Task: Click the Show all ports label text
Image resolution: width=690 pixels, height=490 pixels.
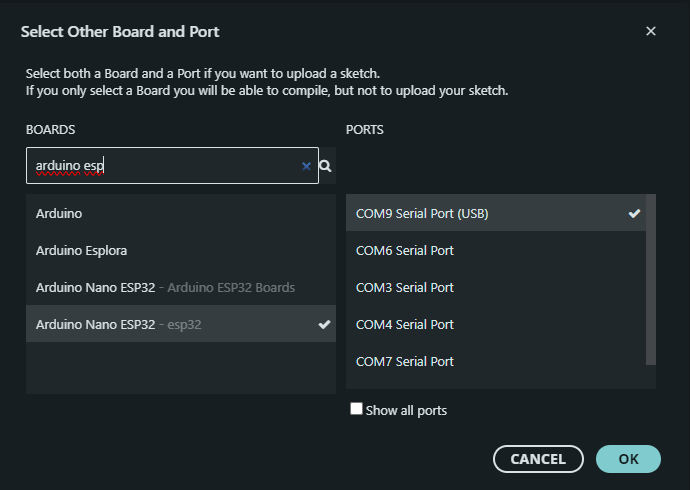Action: 406,410
